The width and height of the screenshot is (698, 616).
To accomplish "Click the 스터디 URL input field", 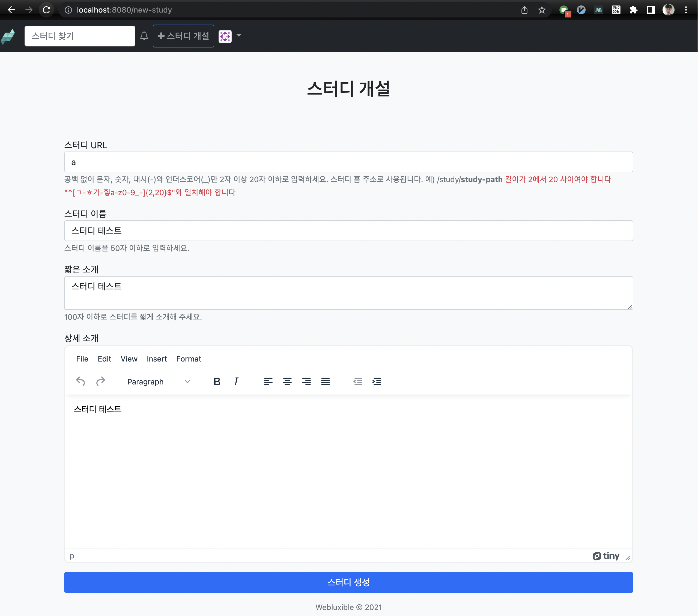I will 348,162.
